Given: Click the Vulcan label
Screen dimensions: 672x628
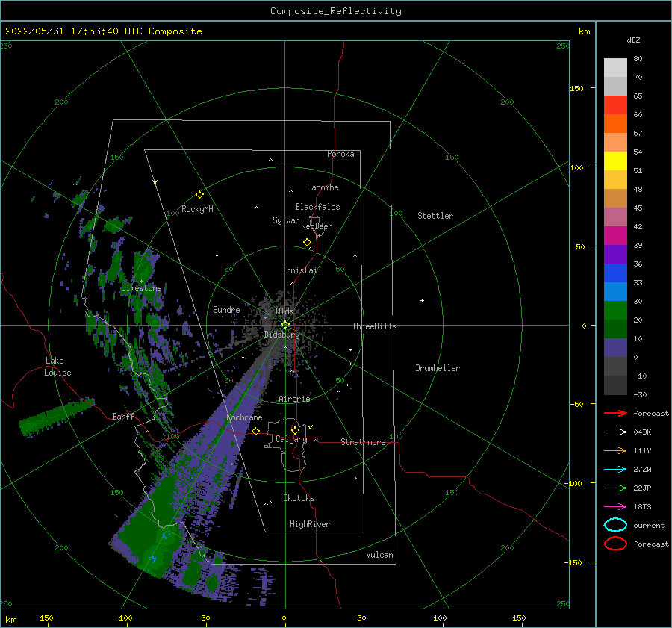Looking at the screenshot, I should coord(379,555).
